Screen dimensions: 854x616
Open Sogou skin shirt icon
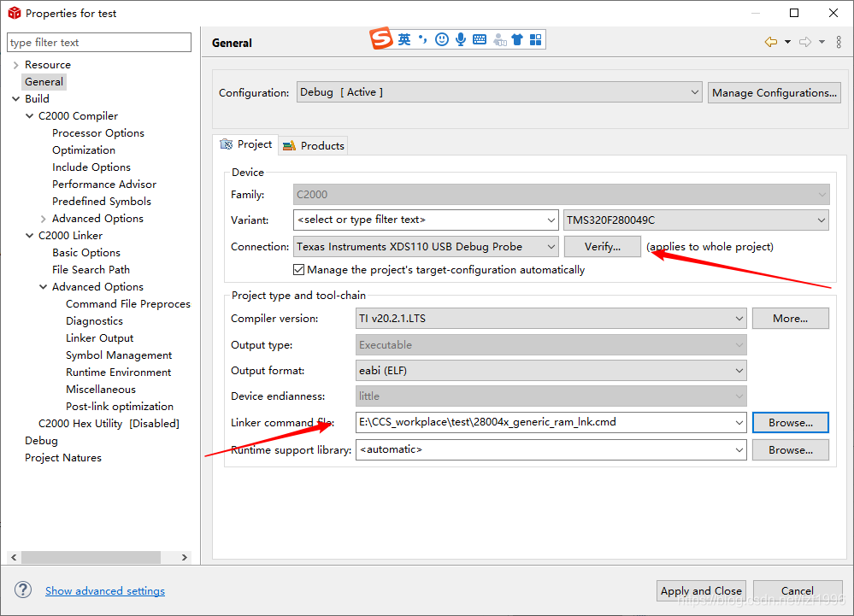click(517, 39)
